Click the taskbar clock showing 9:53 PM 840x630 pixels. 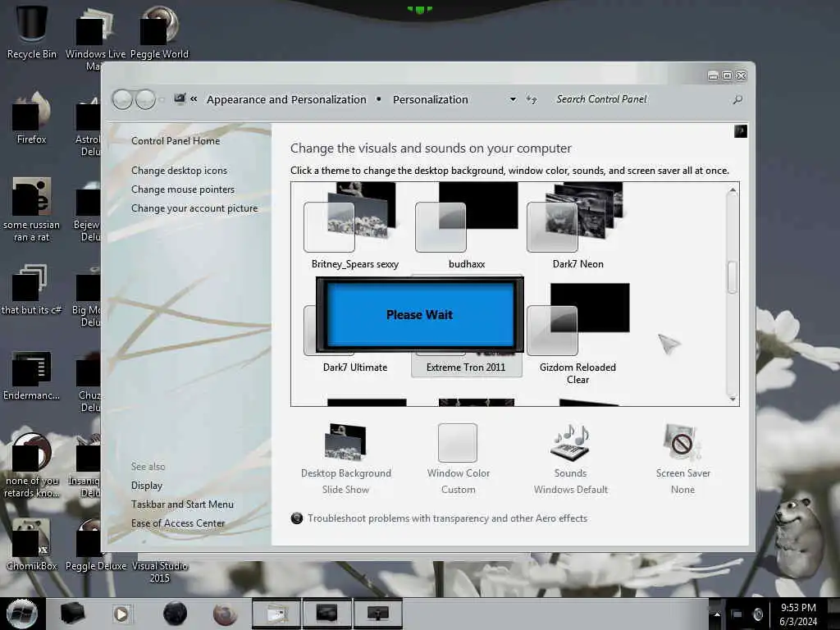(x=798, y=614)
